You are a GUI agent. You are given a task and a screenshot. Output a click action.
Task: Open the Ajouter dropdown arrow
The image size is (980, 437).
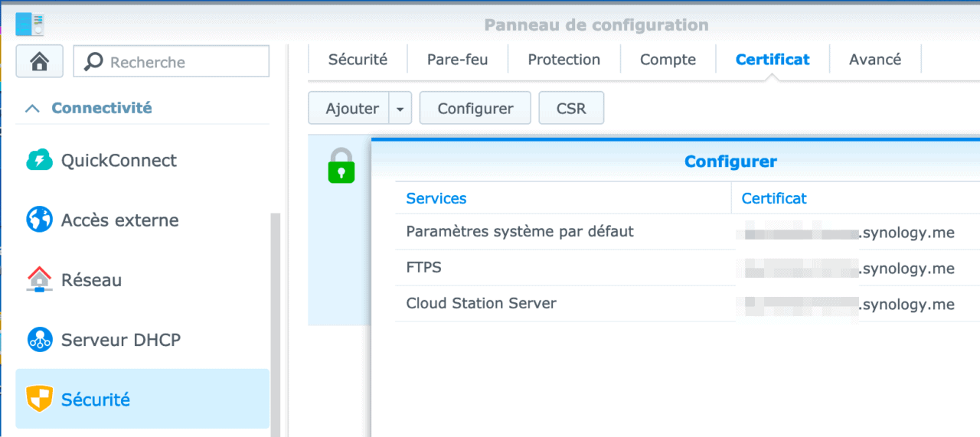(x=400, y=109)
